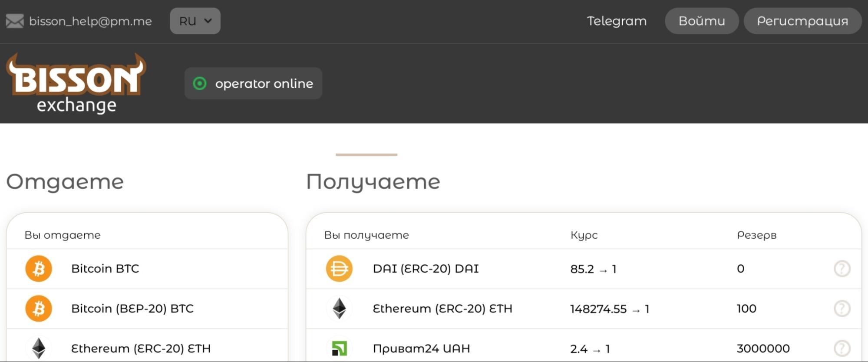Open the bisson_help@pm.me email link
868x362 pixels.
(x=90, y=21)
